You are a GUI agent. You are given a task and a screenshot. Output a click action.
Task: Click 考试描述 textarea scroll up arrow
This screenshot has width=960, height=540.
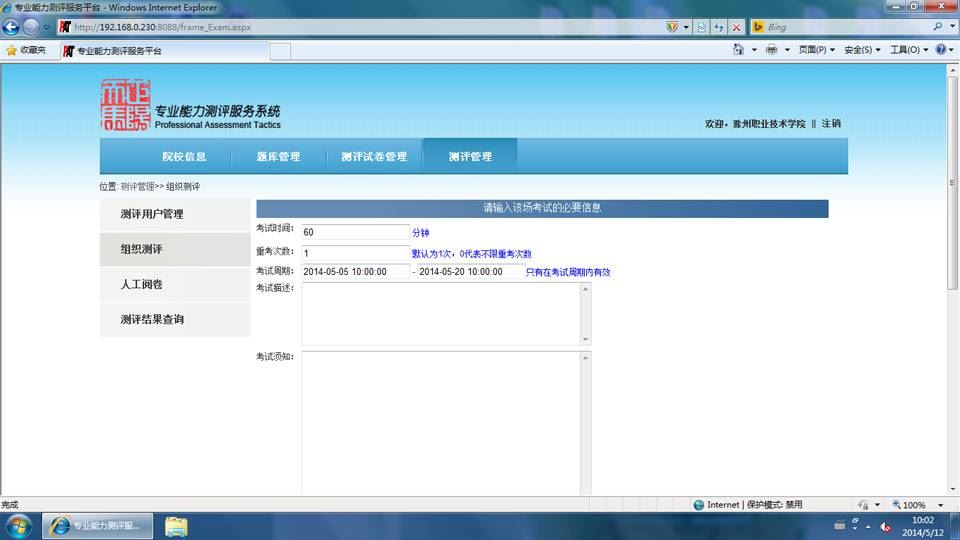pyautogui.click(x=585, y=289)
